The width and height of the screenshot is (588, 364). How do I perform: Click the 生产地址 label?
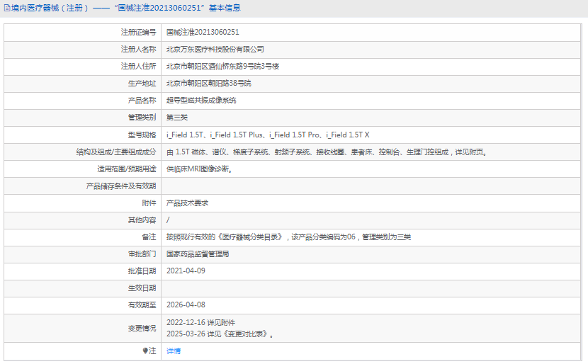142,84
